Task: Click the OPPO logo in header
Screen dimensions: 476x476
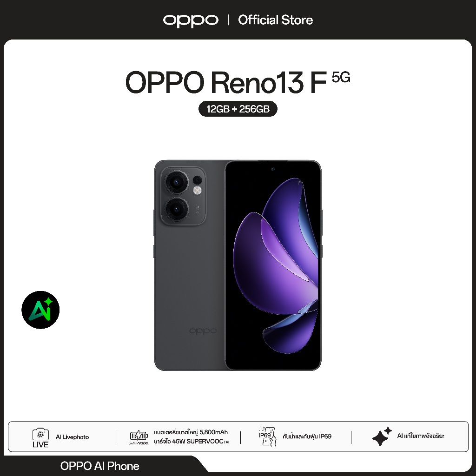Action: (x=190, y=20)
